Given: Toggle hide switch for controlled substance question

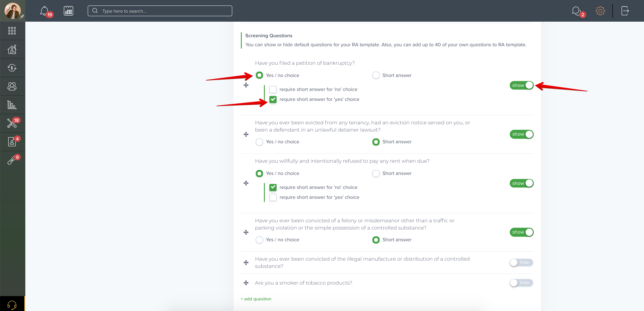Looking at the screenshot, I should coord(522,262).
